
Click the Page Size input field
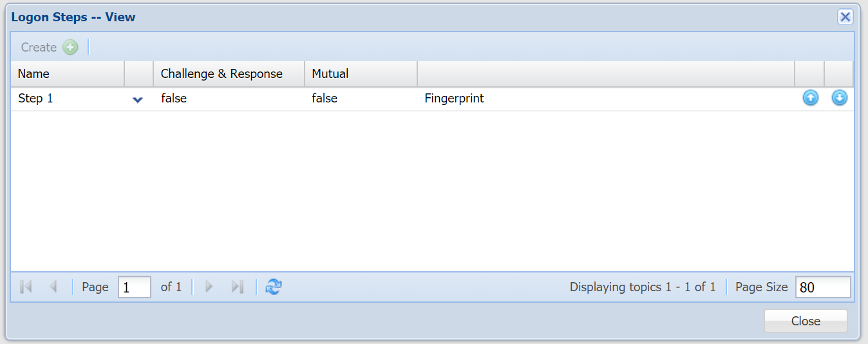822,287
